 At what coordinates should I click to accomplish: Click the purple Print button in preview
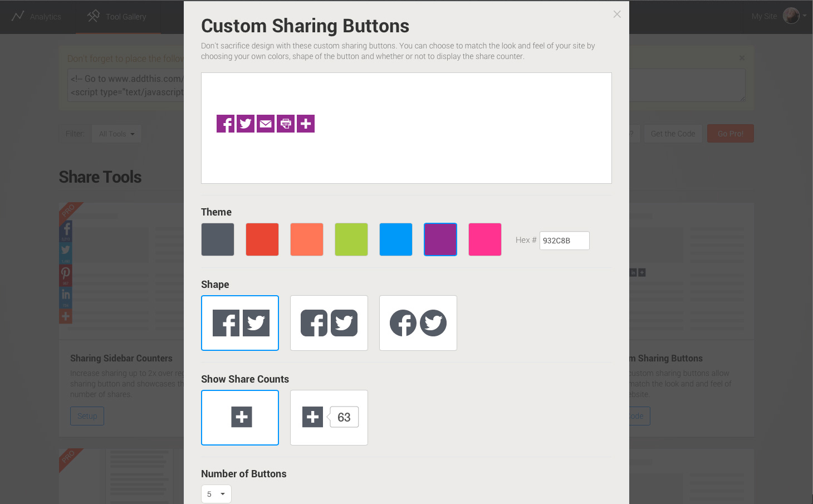coord(286,124)
